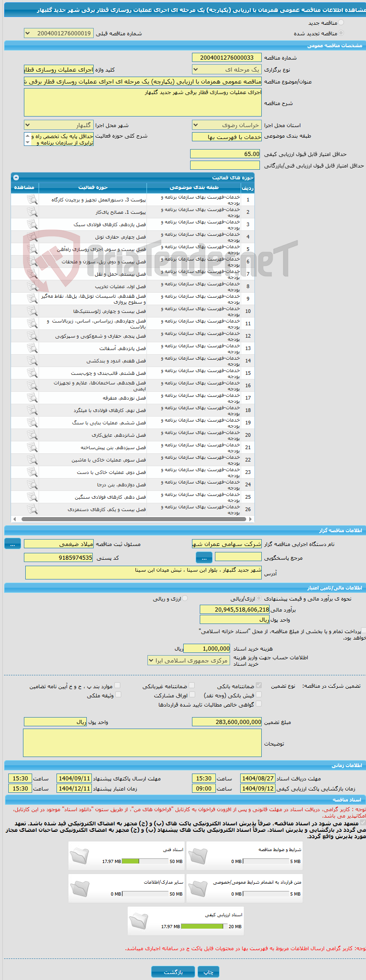Select the مناقصه تجدید شده radio button
The height and width of the screenshot is (980, 366).
coord(341,33)
